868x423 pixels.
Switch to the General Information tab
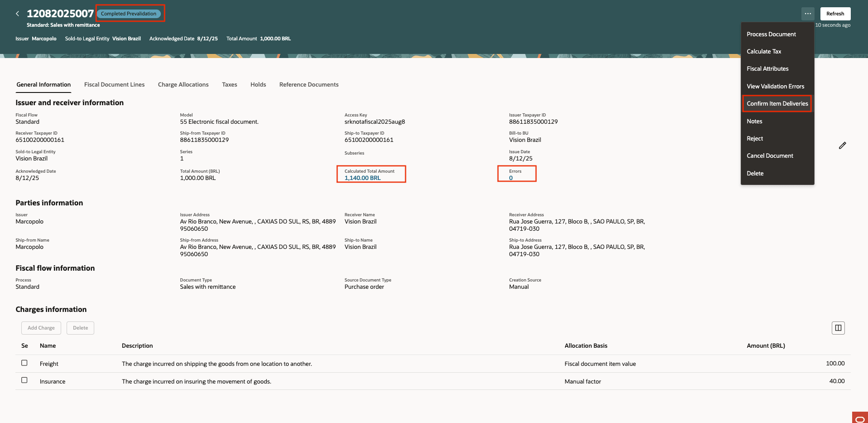(43, 85)
